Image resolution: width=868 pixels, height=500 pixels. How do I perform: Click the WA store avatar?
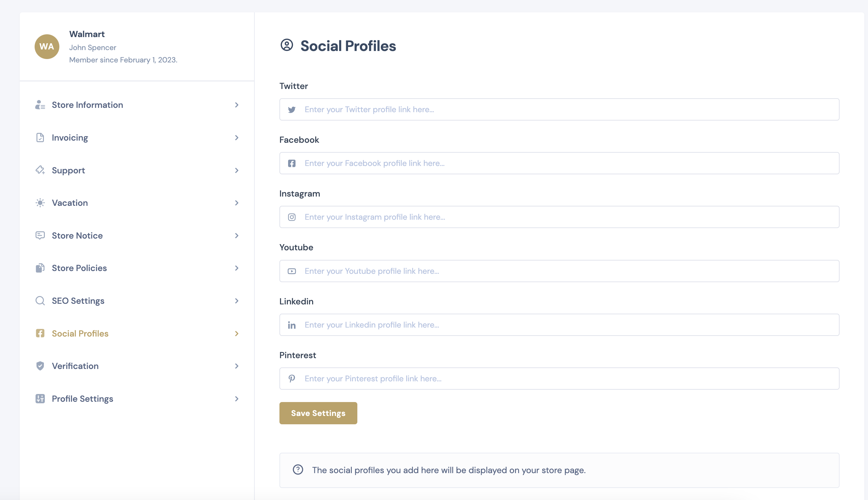[47, 47]
